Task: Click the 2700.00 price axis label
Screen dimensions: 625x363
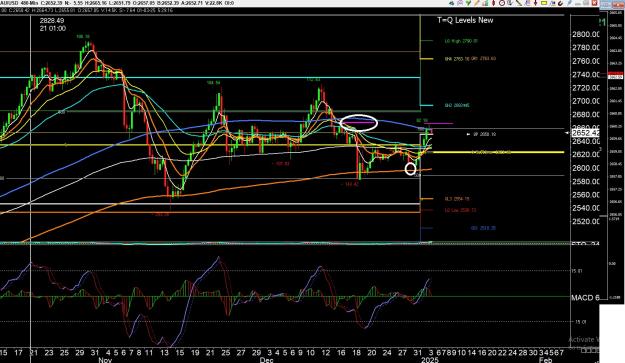Action: tap(586, 101)
